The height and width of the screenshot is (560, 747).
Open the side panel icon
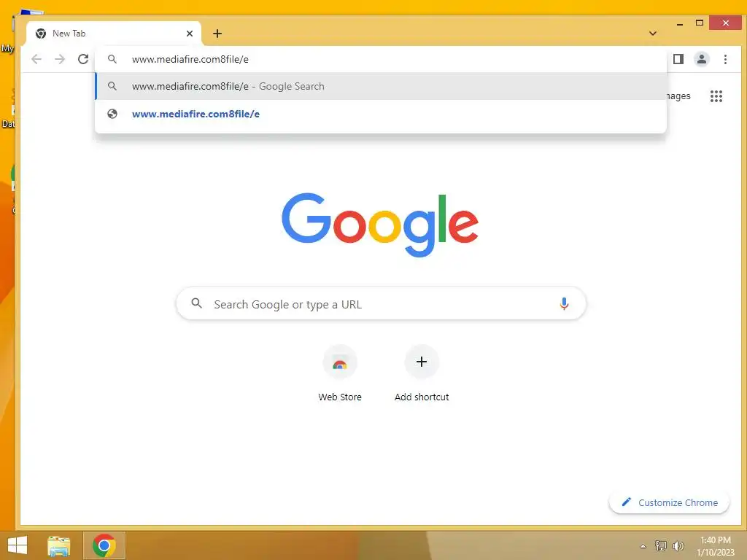tap(678, 59)
